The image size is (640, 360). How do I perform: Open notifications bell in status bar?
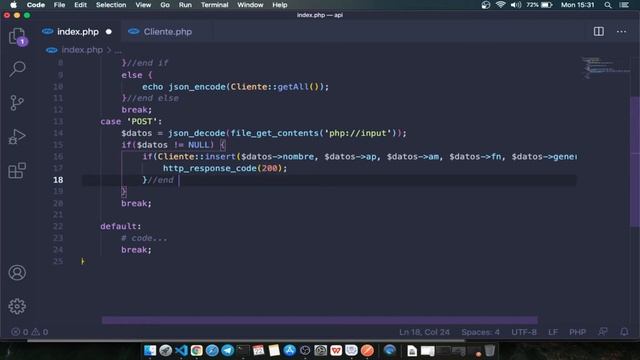tap(624, 332)
